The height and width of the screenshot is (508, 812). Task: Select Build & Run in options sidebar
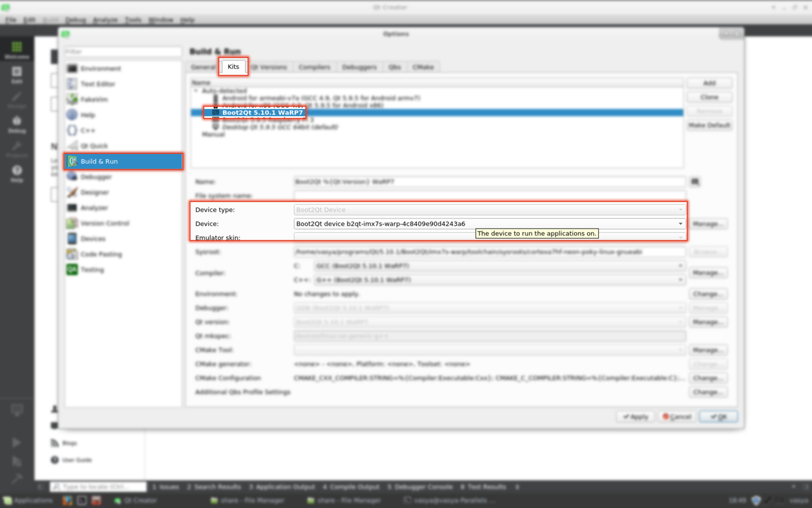tap(123, 161)
